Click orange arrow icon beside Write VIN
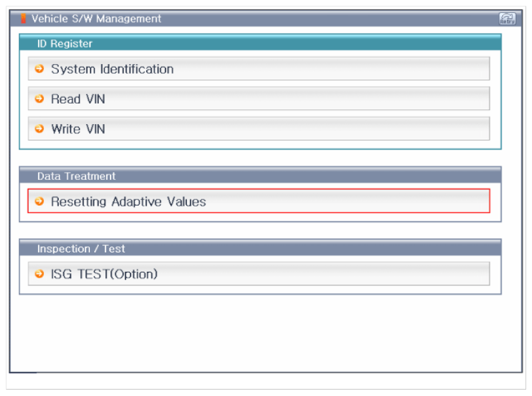The image size is (532, 396). (x=39, y=129)
